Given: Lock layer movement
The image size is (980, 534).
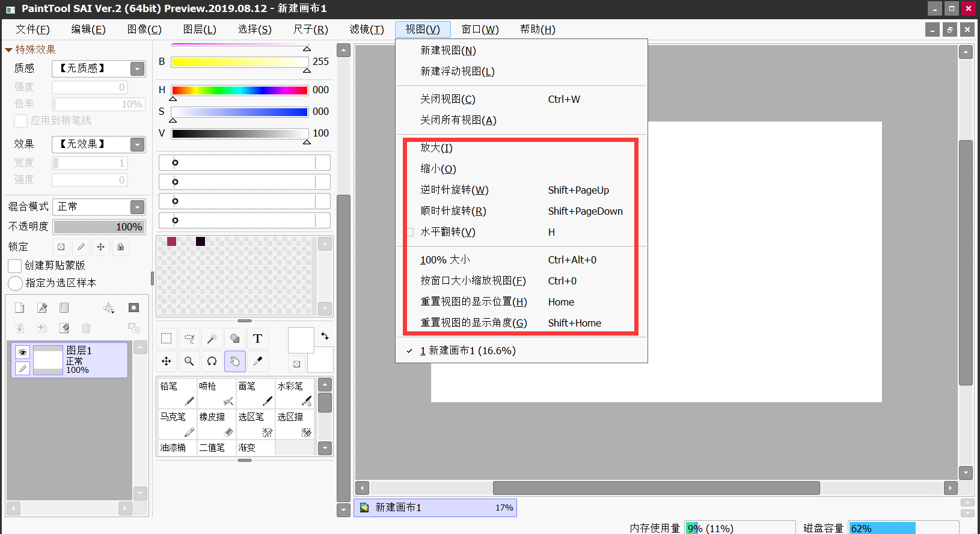Looking at the screenshot, I should point(100,247).
